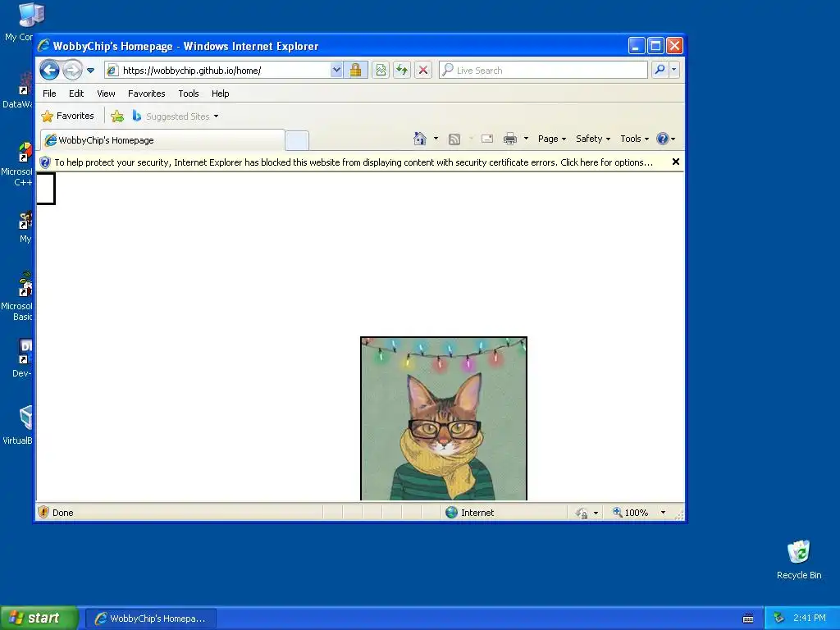Select the VirtualBox desktop shortcut
Viewport: 840px width, 630px height.
[18, 426]
